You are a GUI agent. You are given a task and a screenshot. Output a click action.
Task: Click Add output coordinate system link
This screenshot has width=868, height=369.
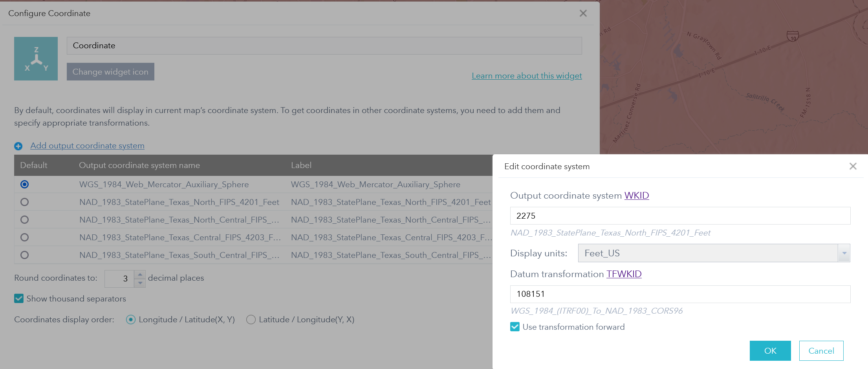coord(87,146)
